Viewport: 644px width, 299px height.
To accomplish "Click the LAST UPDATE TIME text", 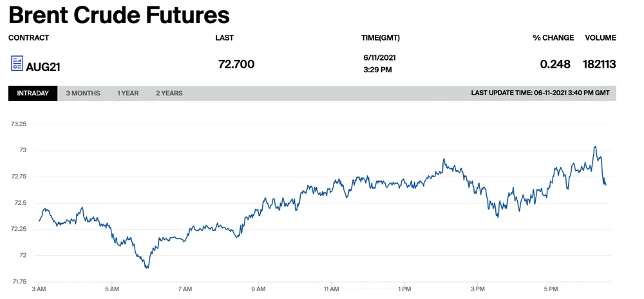I will [540, 93].
